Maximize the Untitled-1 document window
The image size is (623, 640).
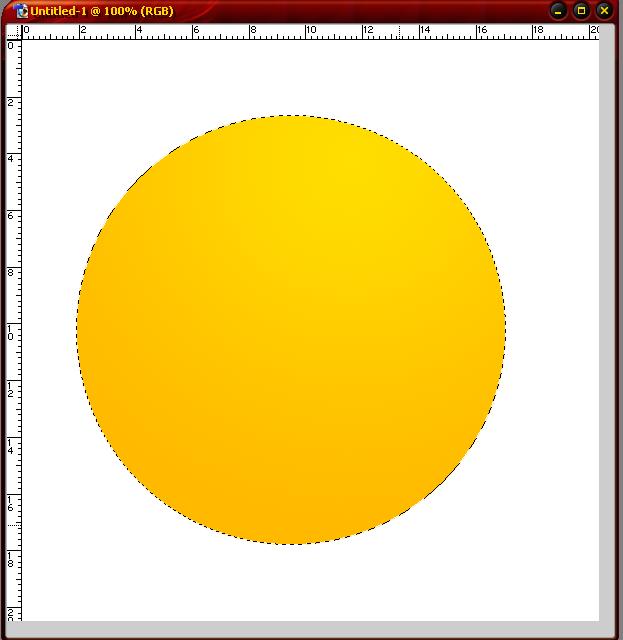pyautogui.click(x=581, y=11)
